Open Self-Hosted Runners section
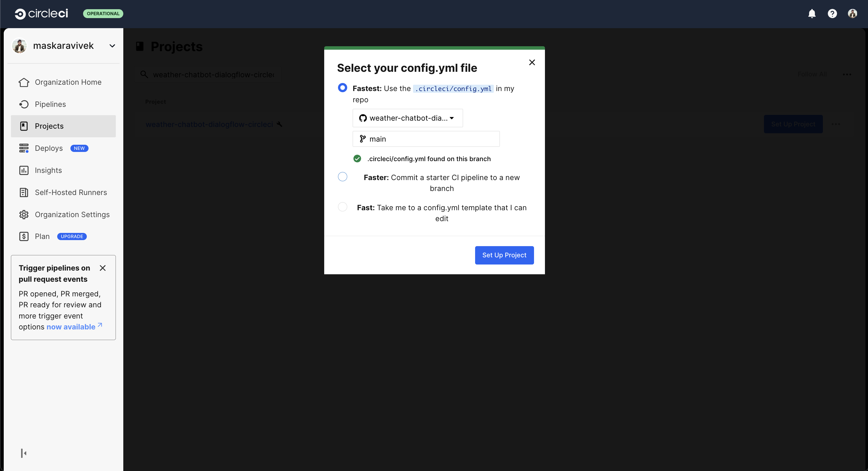 click(x=70, y=192)
